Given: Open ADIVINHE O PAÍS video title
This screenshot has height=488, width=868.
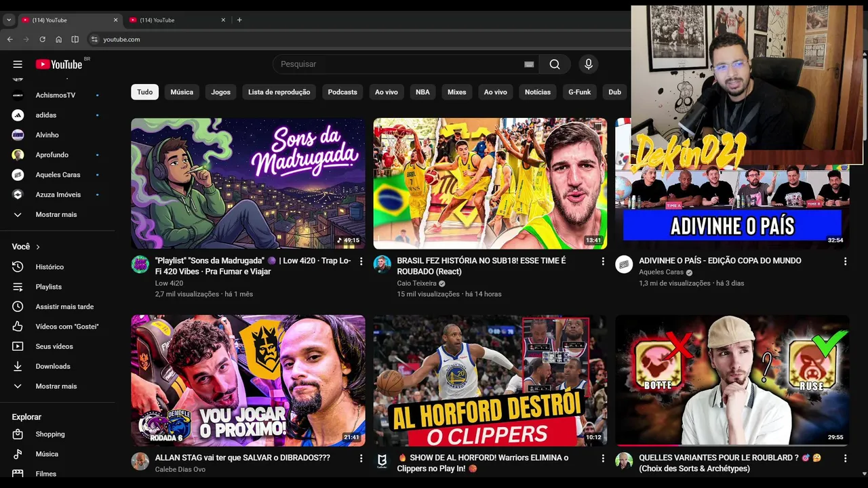Looking at the screenshot, I should (x=720, y=260).
